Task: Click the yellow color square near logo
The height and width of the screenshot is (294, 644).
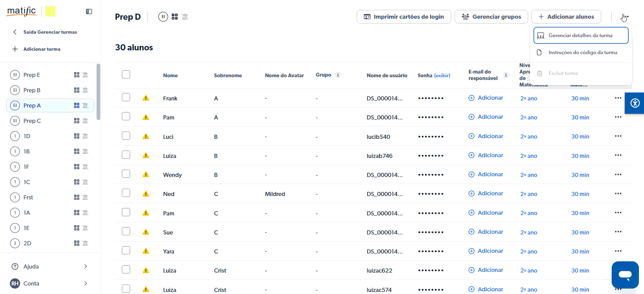Action: [51, 12]
